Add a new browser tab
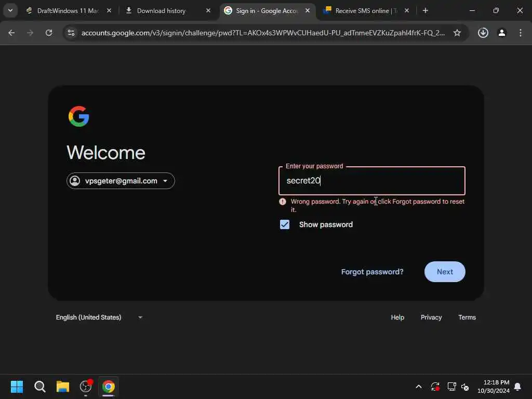The width and height of the screenshot is (532, 399). 425,10
